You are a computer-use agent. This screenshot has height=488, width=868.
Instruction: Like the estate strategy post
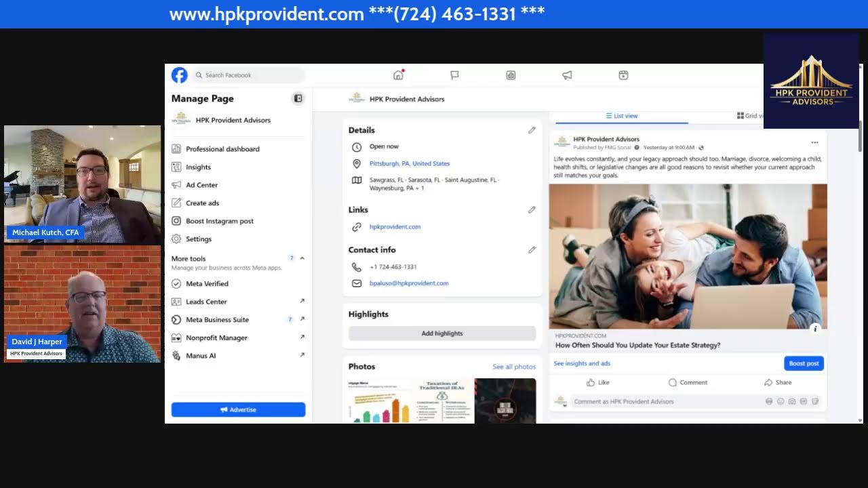(597, 382)
